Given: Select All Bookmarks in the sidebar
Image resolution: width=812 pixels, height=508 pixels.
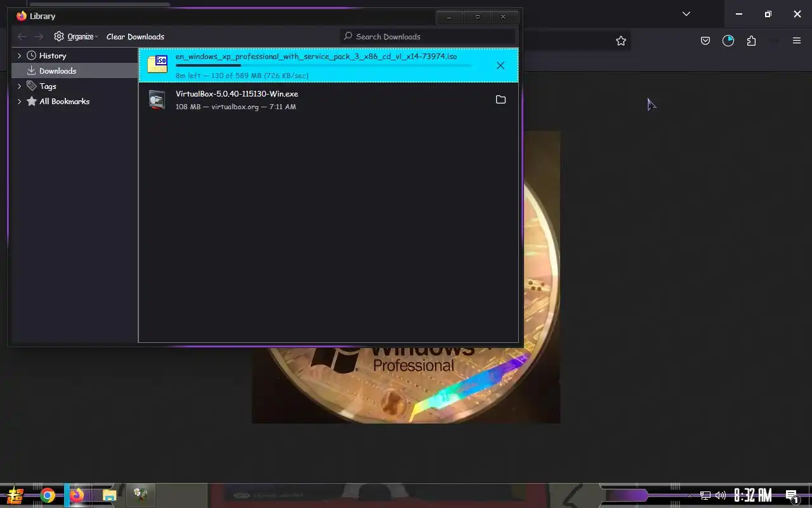Looking at the screenshot, I should pos(64,102).
